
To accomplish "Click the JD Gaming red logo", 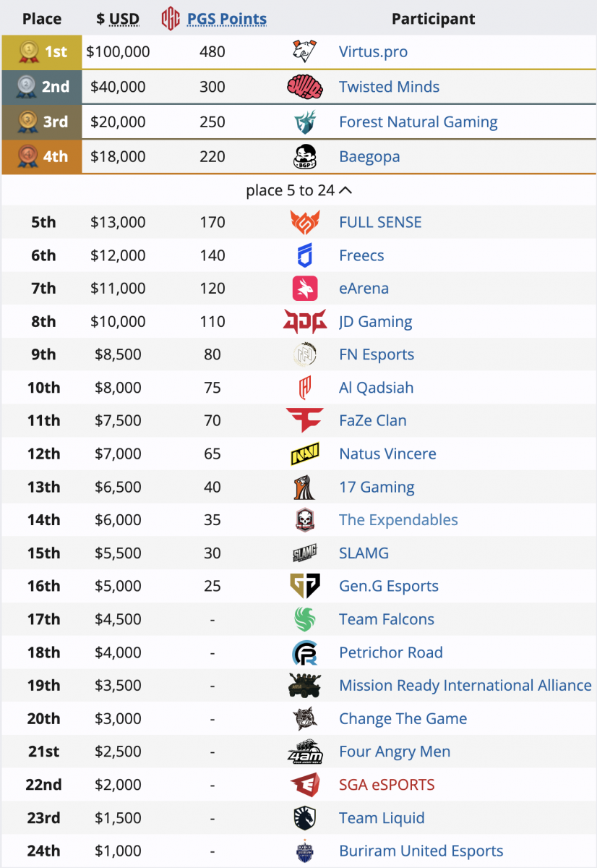I will 304,322.
